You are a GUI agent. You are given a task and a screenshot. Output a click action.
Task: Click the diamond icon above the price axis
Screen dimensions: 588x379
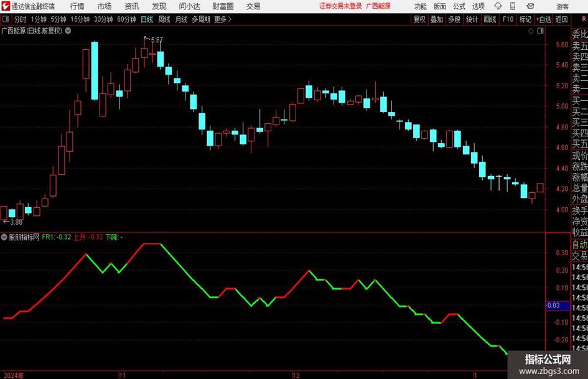click(531, 31)
